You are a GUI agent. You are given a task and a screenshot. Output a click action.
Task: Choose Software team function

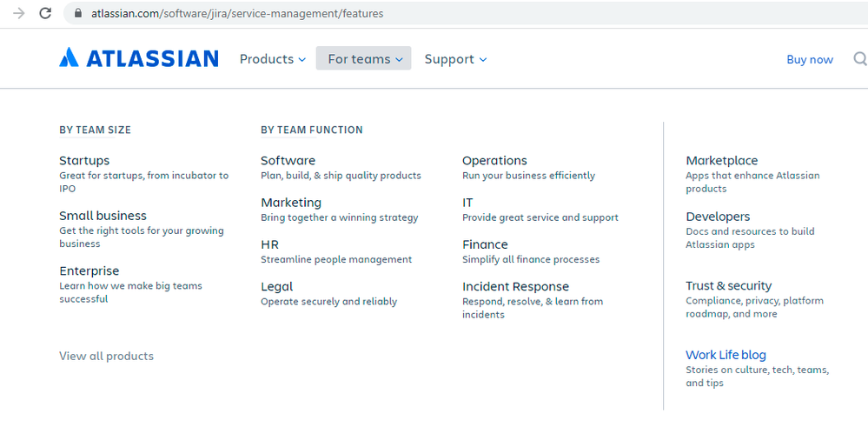(288, 160)
